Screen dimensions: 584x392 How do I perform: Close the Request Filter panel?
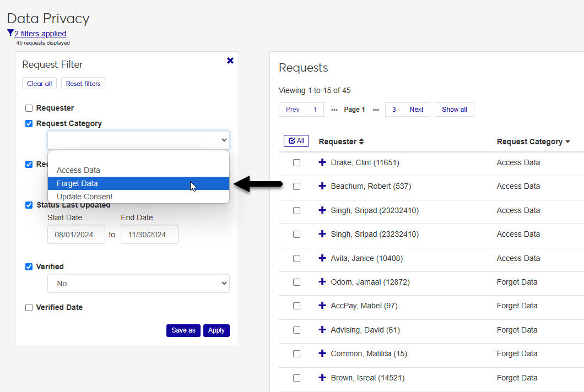pyautogui.click(x=230, y=61)
